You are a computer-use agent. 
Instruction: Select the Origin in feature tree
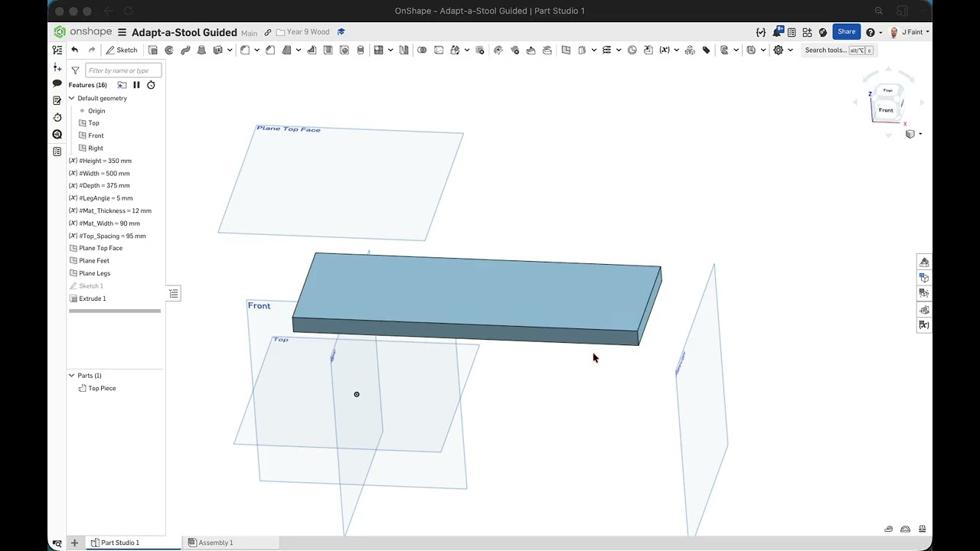point(96,111)
